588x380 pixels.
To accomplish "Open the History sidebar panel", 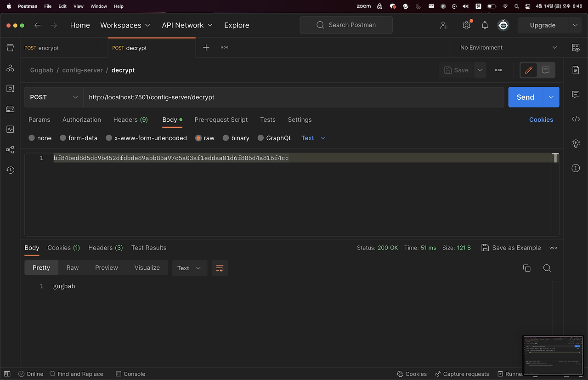I will [x=10, y=170].
